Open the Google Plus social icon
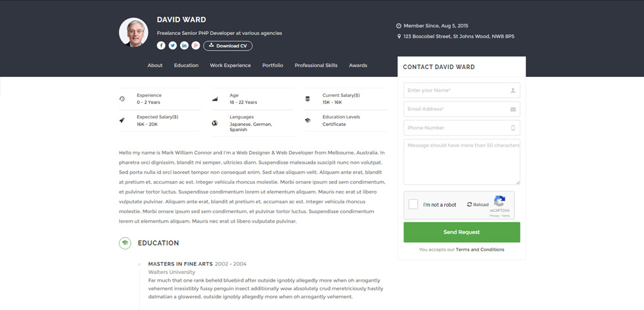 click(196, 45)
